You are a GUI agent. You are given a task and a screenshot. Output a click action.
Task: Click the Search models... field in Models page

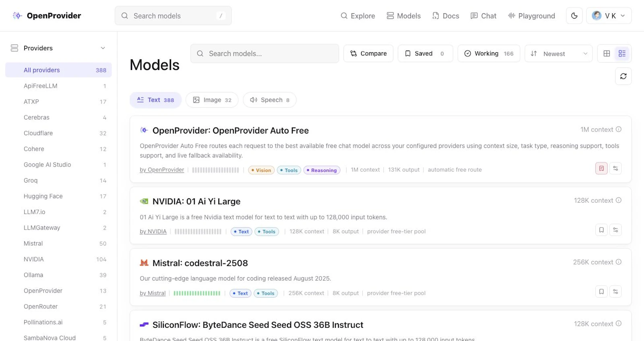tap(264, 53)
